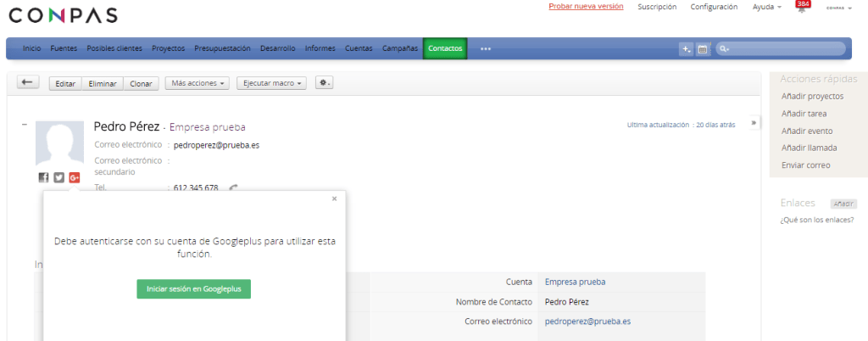Click the Google Plus icon under avatar
This screenshot has height=341, width=868.
coord(75,177)
